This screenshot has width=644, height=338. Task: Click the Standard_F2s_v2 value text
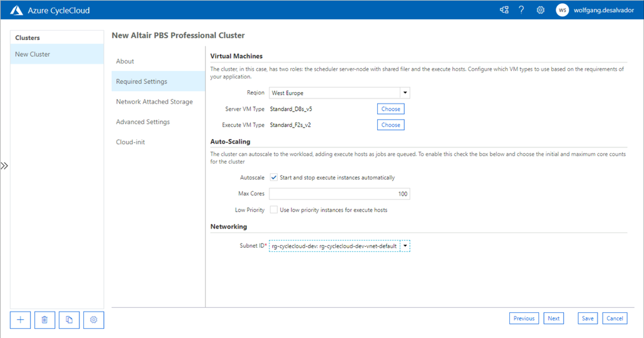click(290, 125)
